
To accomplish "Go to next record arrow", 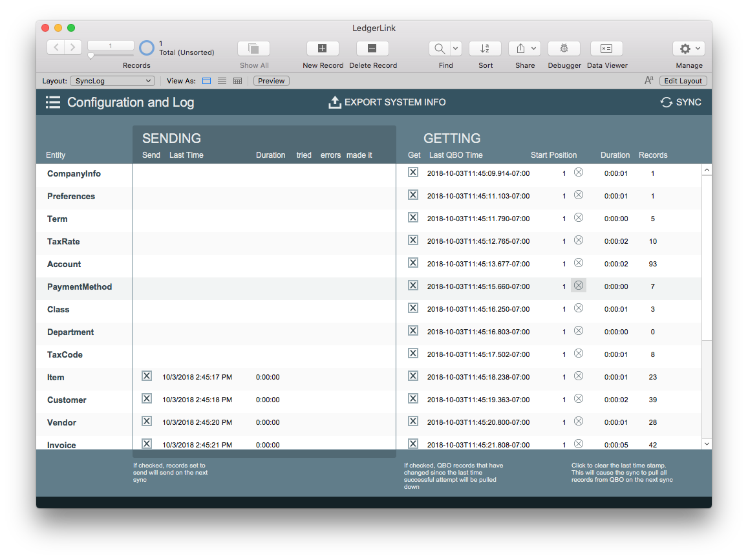I will click(73, 47).
